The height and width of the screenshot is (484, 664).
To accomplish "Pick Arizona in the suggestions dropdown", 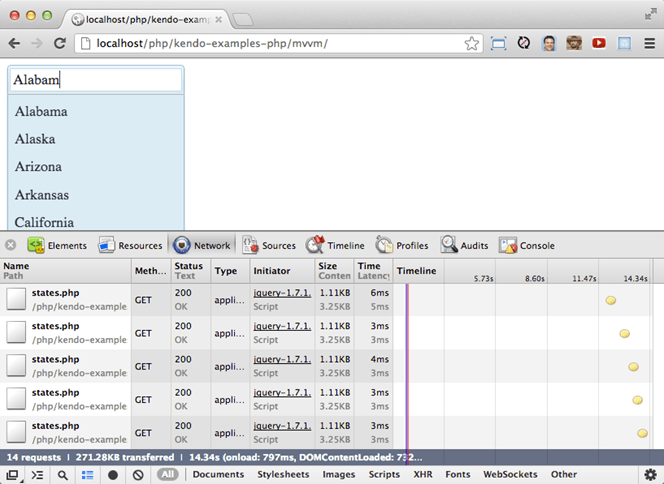I will (38, 167).
